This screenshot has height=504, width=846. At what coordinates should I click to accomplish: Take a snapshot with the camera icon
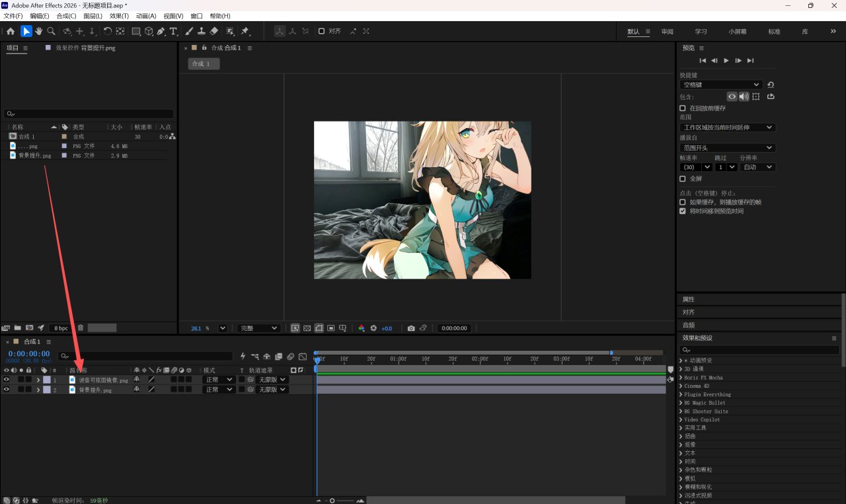pyautogui.click(x=411, y=328)
